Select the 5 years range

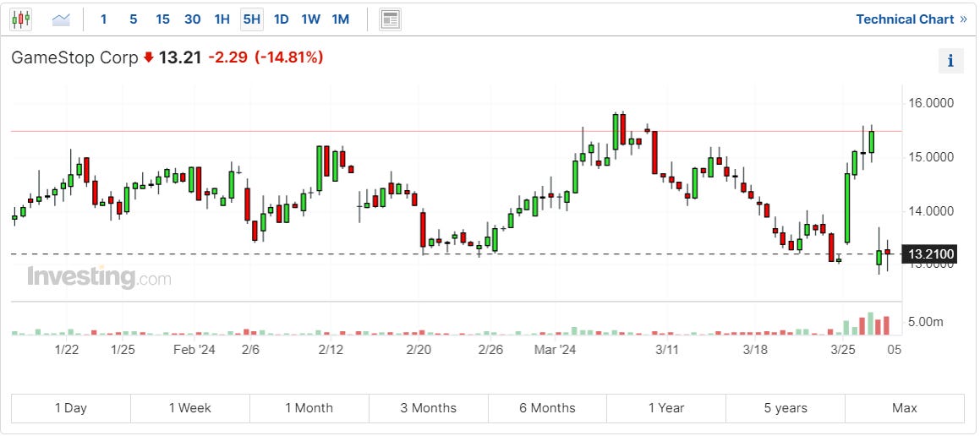pyautogui.click(x=786, y=408)
